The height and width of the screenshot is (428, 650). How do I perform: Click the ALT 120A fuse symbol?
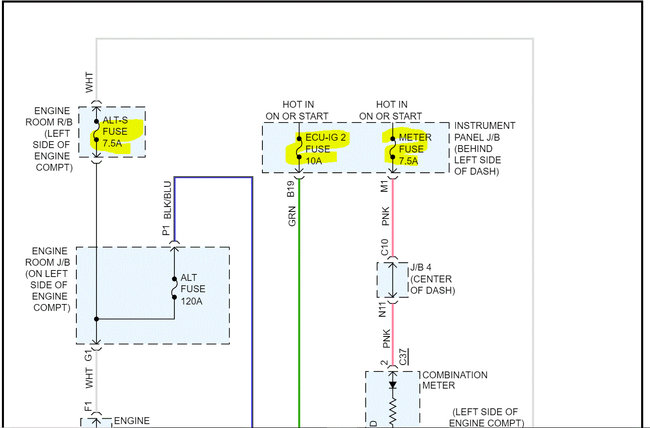click(x=174, y=288)
